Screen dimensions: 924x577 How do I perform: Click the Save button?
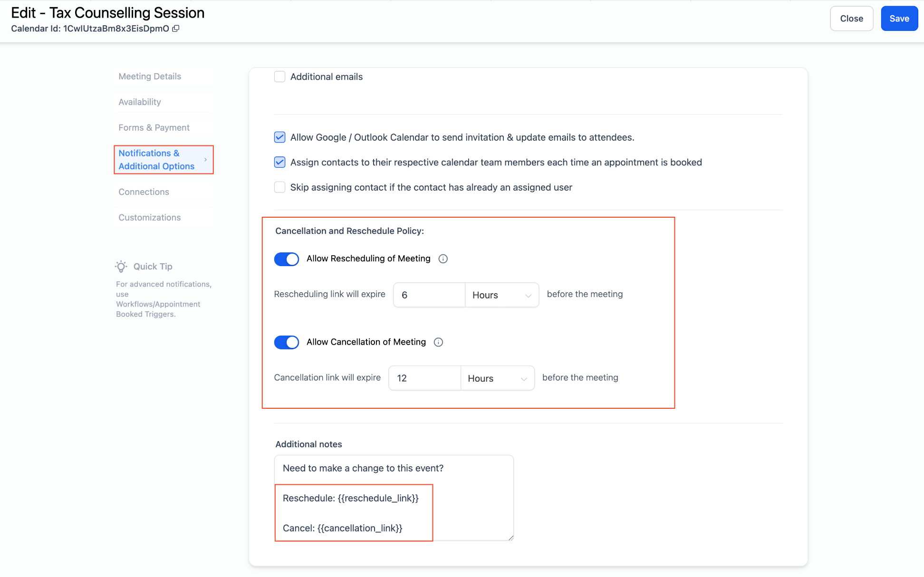(x=899, y=19)
